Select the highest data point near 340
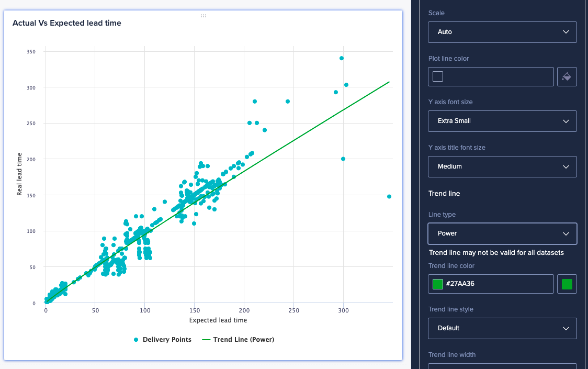The height and width of the screenshot is (369, 588). [342, 58]
